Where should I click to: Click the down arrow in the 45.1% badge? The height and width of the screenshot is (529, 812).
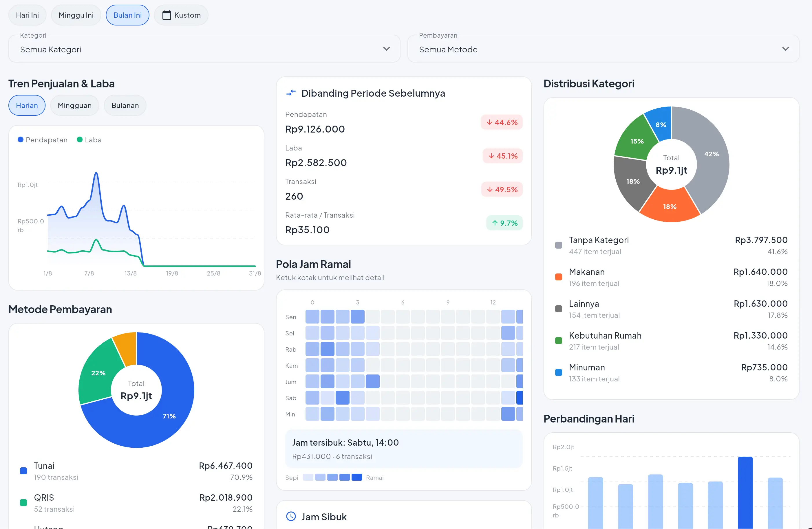point(491,156)
